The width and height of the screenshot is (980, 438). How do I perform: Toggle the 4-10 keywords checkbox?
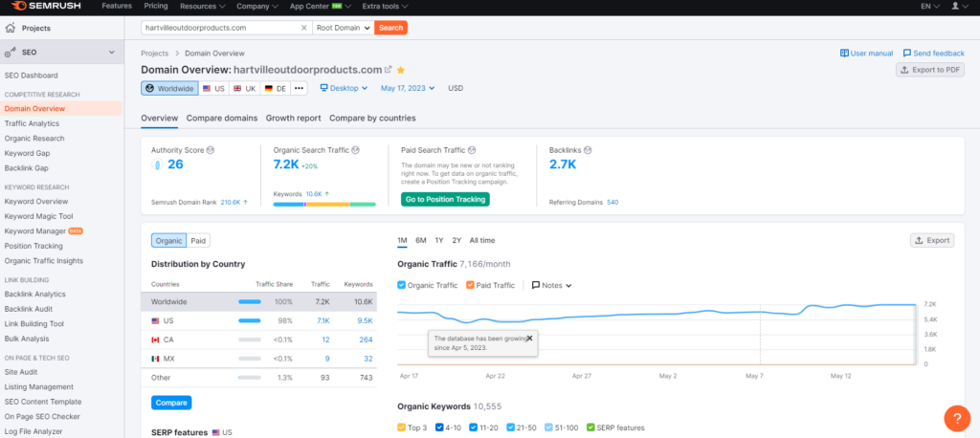coord(439,427)
